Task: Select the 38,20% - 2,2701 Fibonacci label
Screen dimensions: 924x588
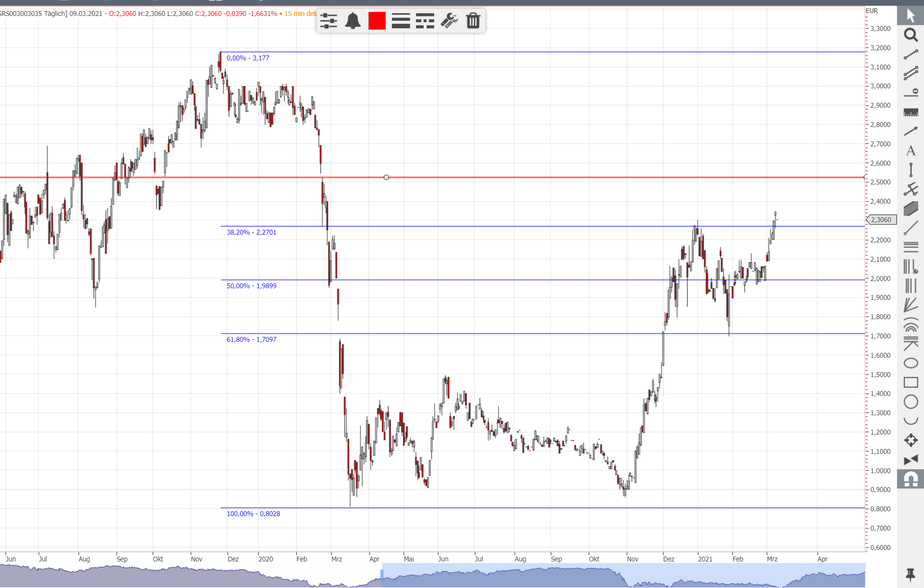Action: 251,232
